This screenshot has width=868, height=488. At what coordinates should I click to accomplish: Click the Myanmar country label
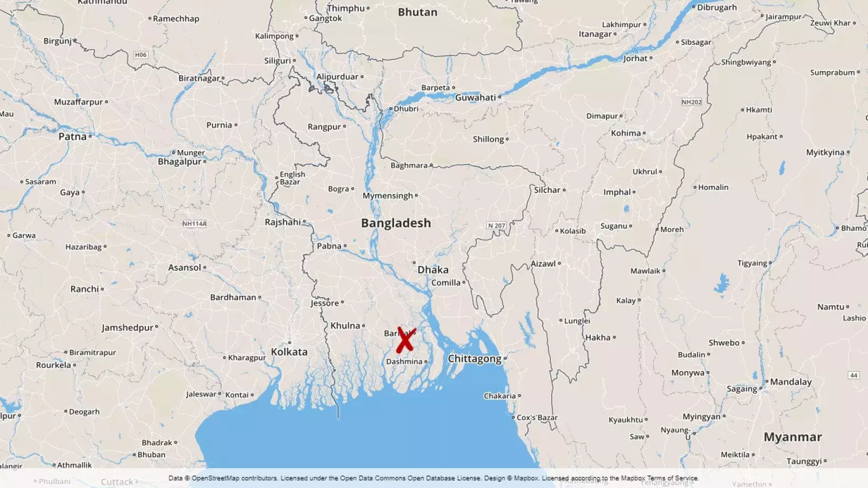(792, 437)
